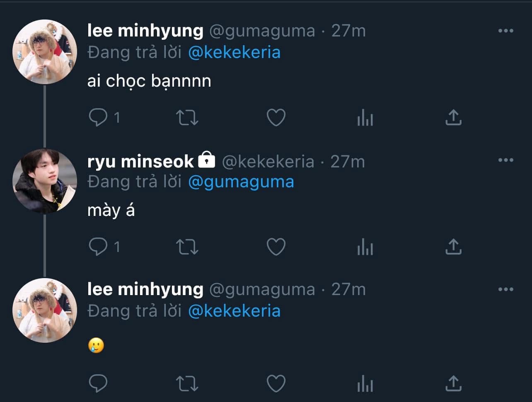Open more options for ryu minseok's tweet
The width and height of the screenshot is (532, 402).
pyautogui.click(x=505, y=160)
